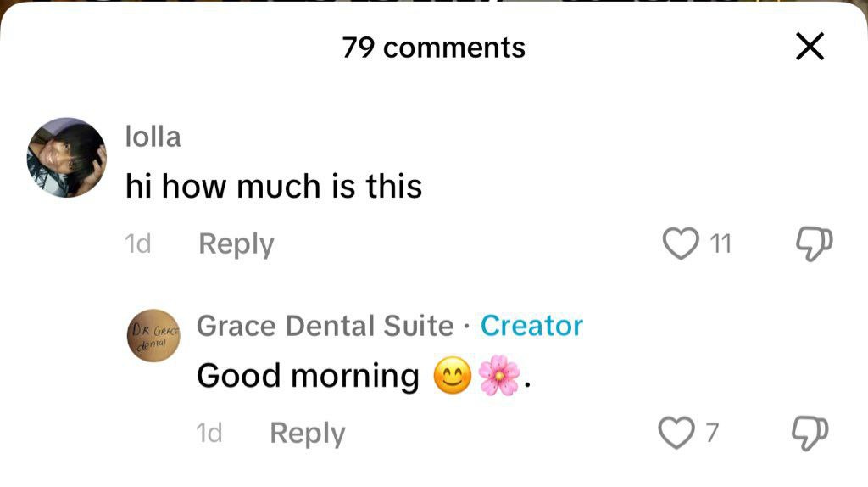868x487 pixels.
Task: Heart the Grace Dental Suite reply
Action: pos(676,434)
